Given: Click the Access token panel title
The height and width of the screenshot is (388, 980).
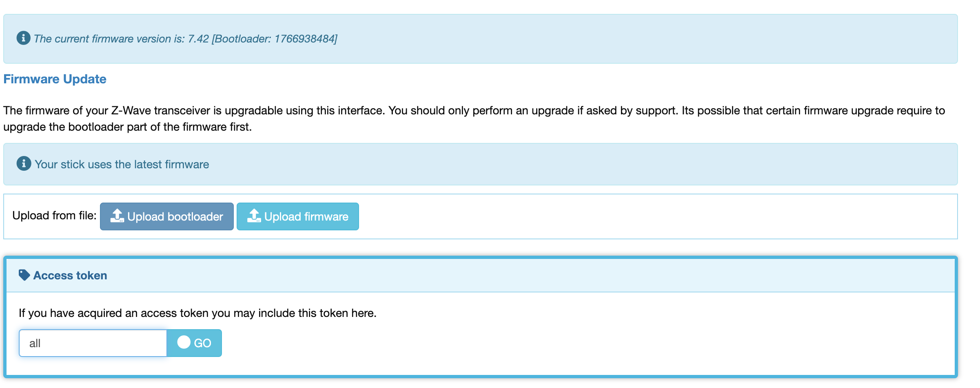Looking at the screenshot, I should (x=70, y=275).
